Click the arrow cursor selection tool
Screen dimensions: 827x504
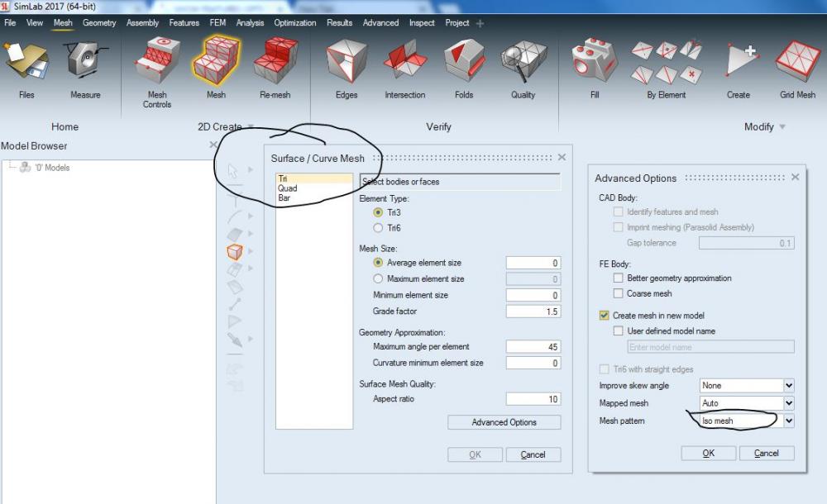(x=232, y=170)
